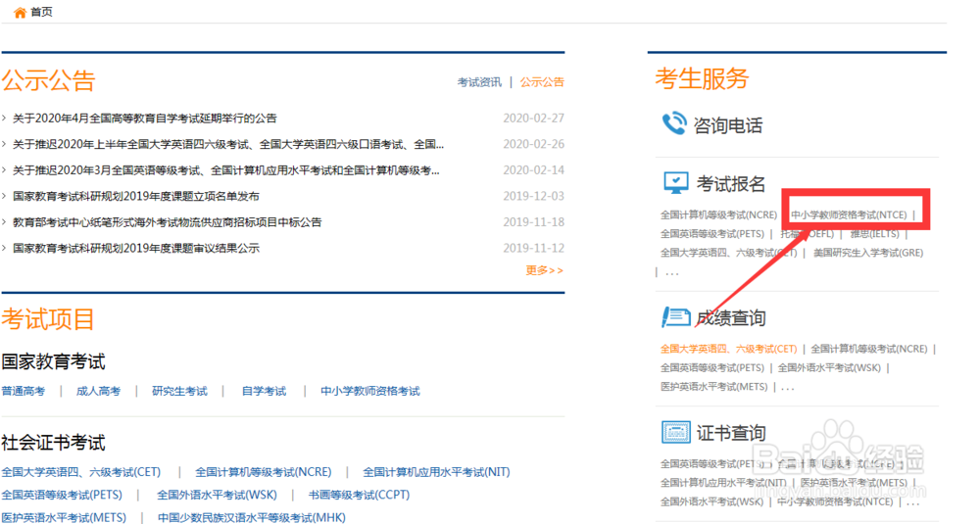
Task: Open 中小学教师资格考试(NTCE) under 考试报名
Action: pyautogui.click(x=849, y=214)
